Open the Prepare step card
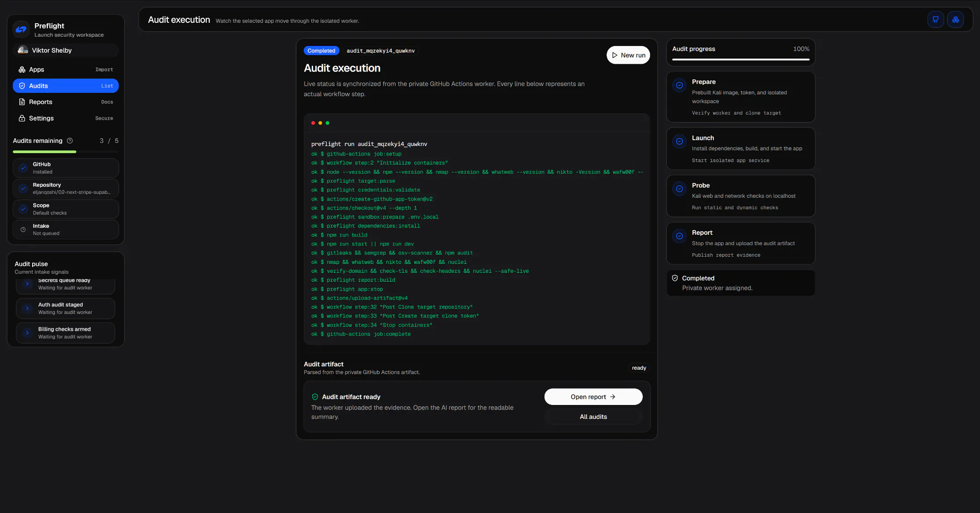 click(x=741, y=97)
